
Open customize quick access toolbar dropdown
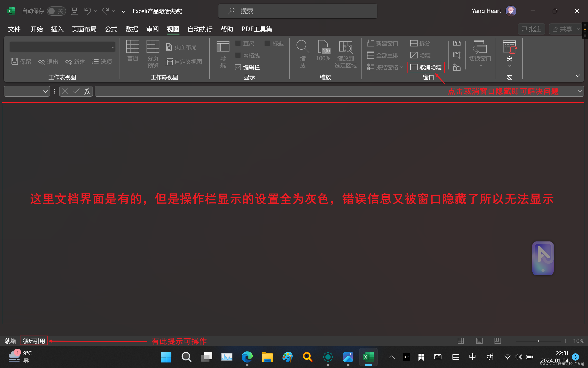tap(123, 11)
